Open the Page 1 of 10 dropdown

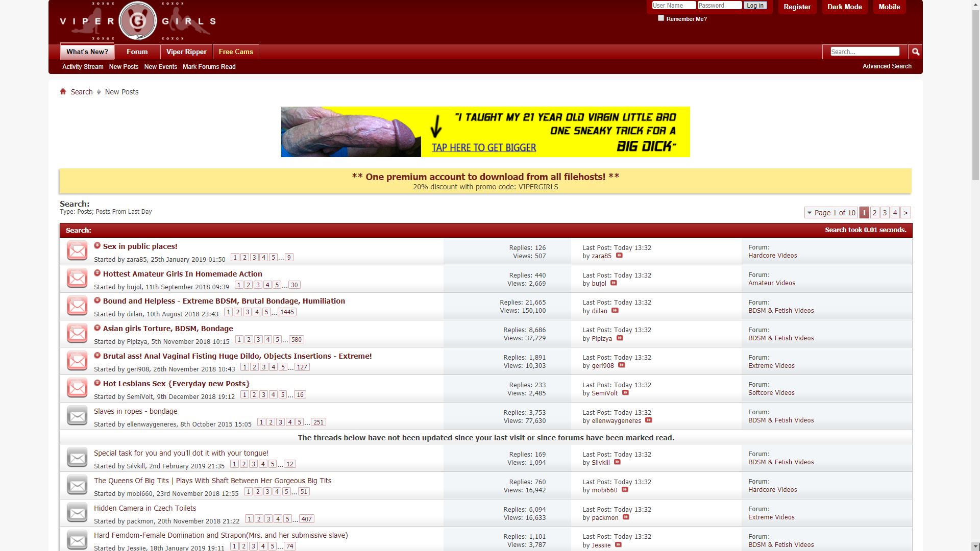pyautogui.click(x=830, y=213)
